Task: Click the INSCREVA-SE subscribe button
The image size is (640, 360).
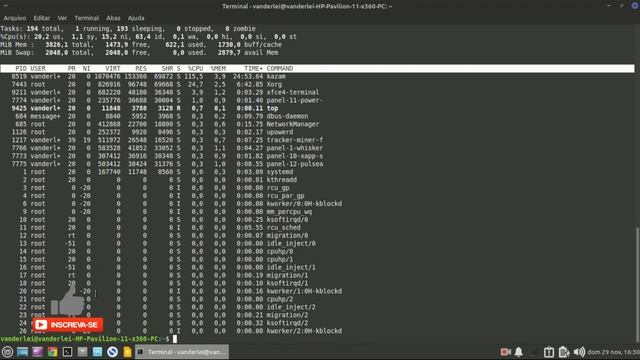Action: 68,325
